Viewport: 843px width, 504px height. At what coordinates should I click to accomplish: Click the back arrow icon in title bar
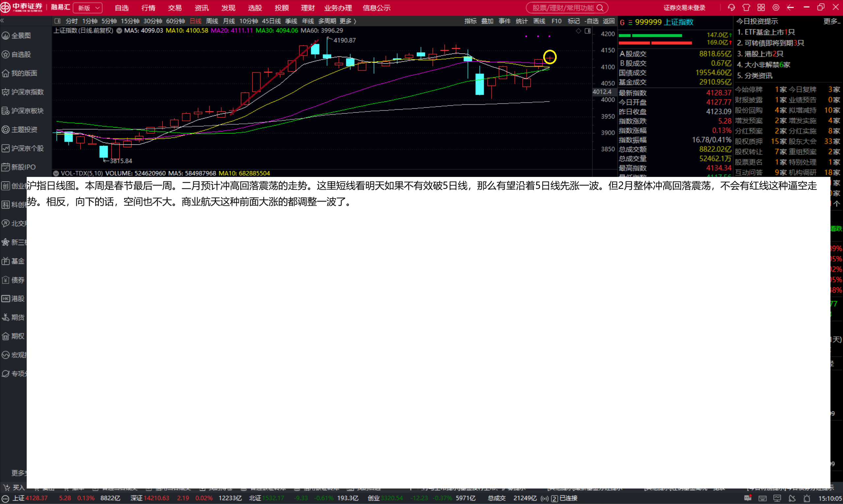791,8
